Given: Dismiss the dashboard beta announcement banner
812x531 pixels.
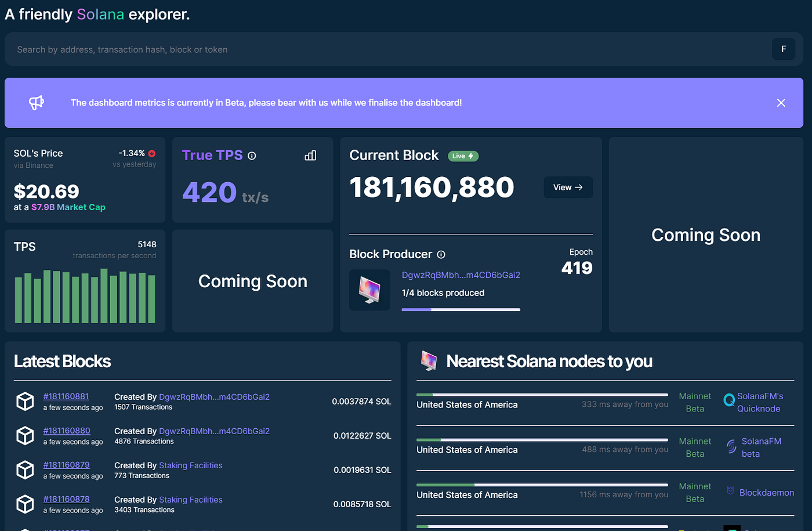Looking at the screenshot, I should [781, 102].
